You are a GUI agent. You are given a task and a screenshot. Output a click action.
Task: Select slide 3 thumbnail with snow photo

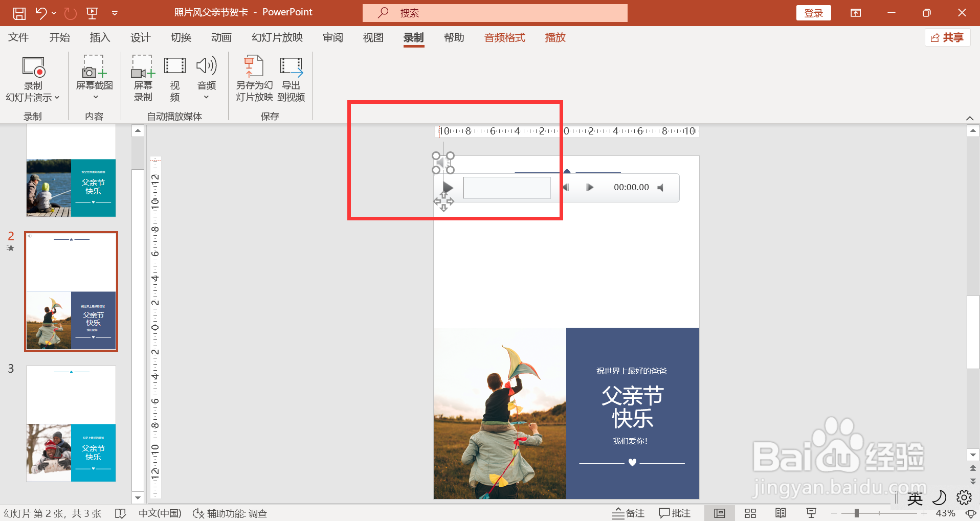click(71, 423)
